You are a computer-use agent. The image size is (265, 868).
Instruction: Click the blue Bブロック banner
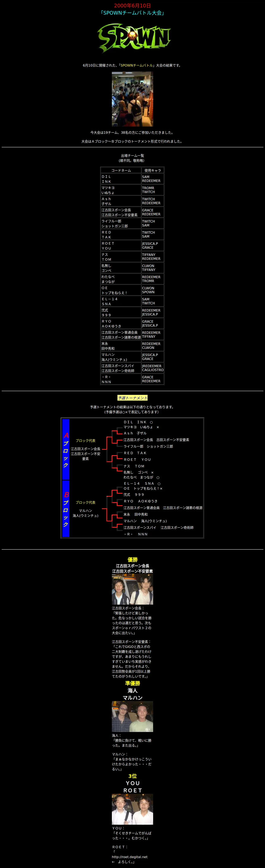click(66, 509)
